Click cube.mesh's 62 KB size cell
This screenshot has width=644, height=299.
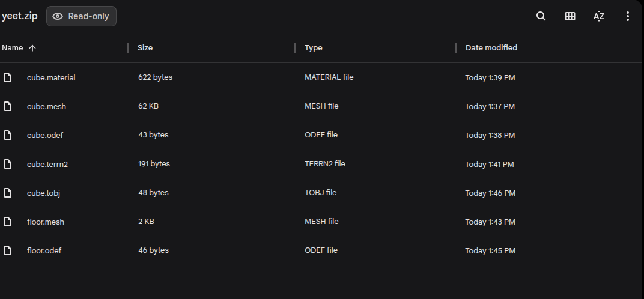pyautogui.click(x=148, y=106)
